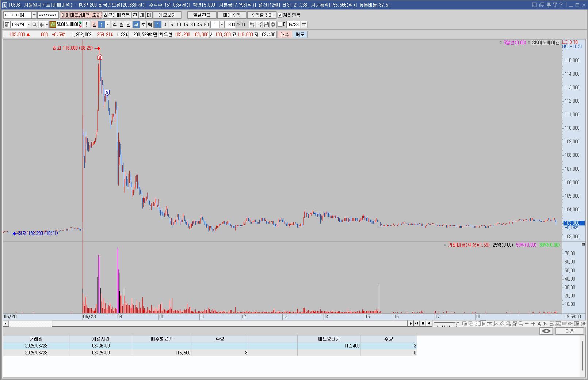Collapse the volume pane corner button
588x380 pixels.
(583, 244)
